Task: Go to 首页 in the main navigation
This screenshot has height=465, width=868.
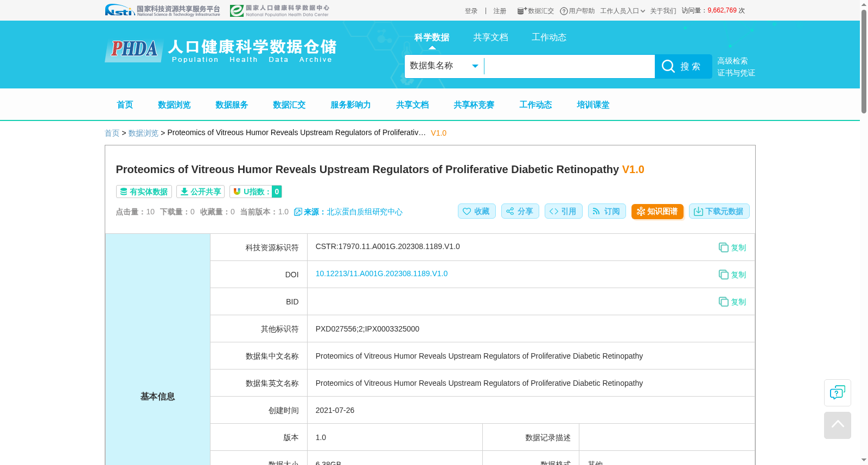Action: point(125,105)
